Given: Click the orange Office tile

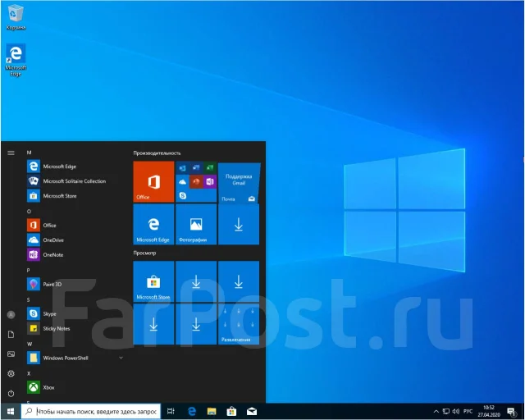Looking at the screenshot, I should click(x=153, y=182).
